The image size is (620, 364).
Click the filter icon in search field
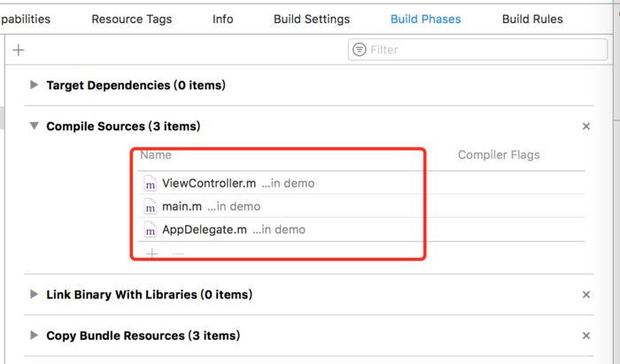point(360,50)
